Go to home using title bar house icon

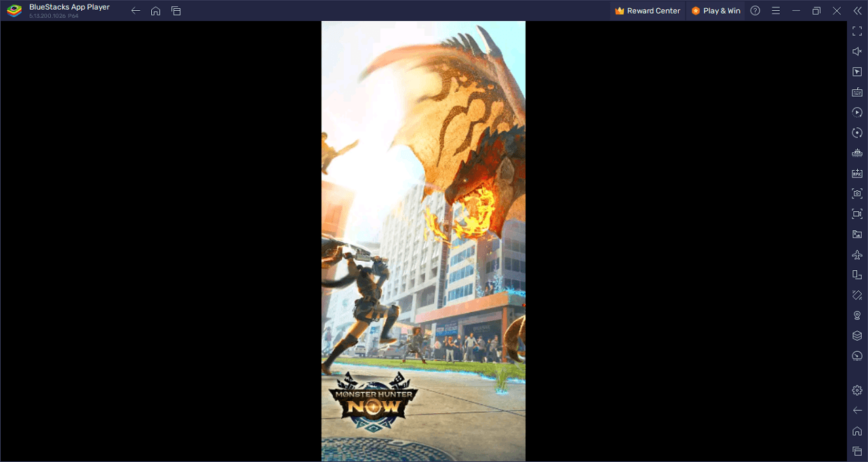[155, 11]
